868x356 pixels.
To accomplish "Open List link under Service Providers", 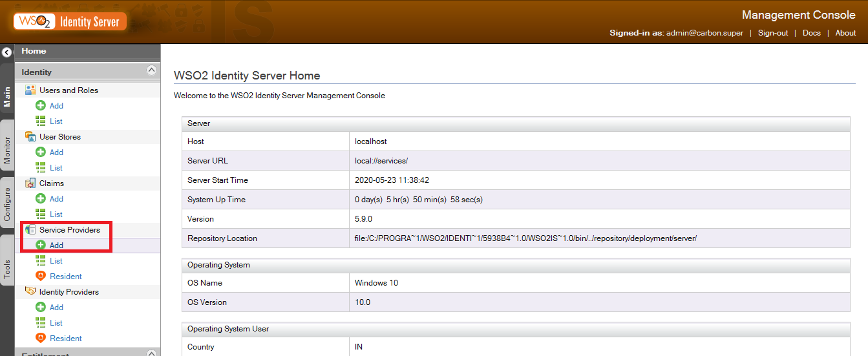I will (x=56, y=261).
